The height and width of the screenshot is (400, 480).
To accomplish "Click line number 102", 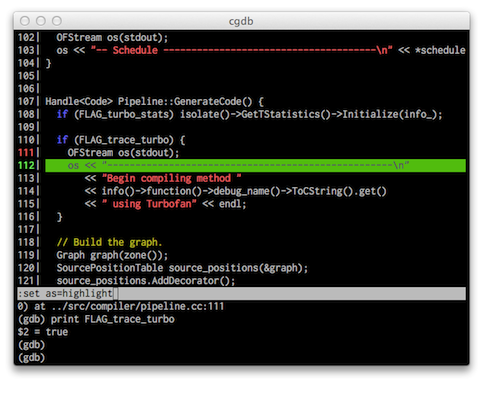I will coord(26,37).
